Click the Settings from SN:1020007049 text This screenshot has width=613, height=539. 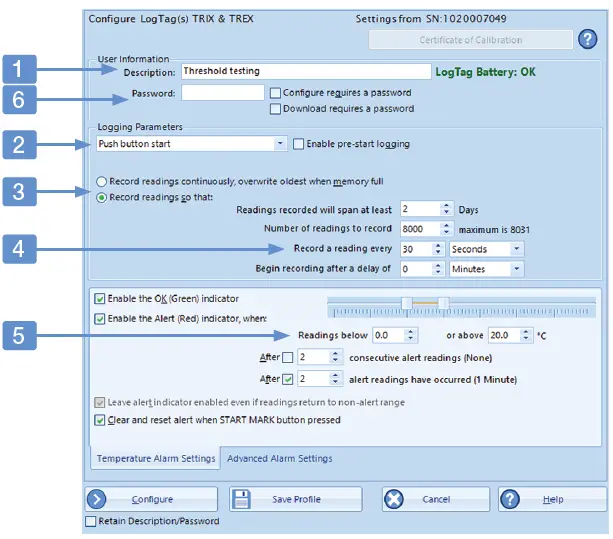(431, 19)
